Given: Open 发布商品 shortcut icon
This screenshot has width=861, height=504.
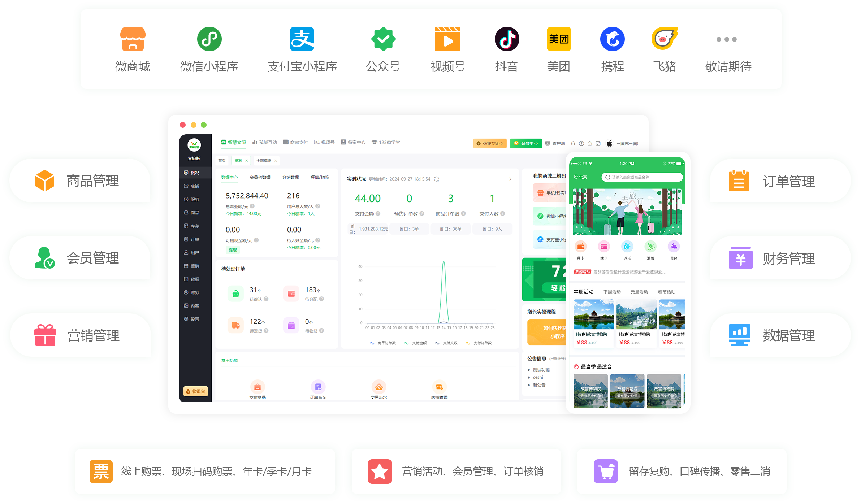Looking at the screenshot, I should pyautogui.click(x=257, y=387).
